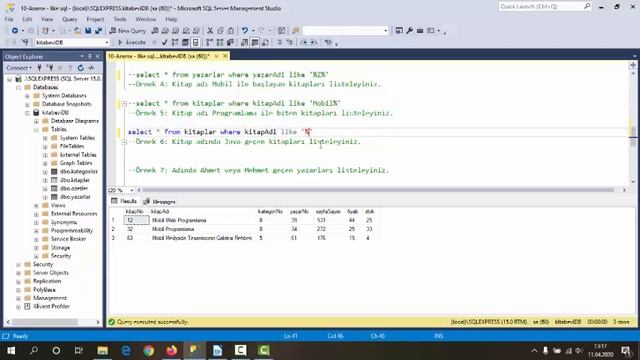The image size is (640, 360).
Task: Click the editor horizontal scrollbar
Action: pos(378,190)
